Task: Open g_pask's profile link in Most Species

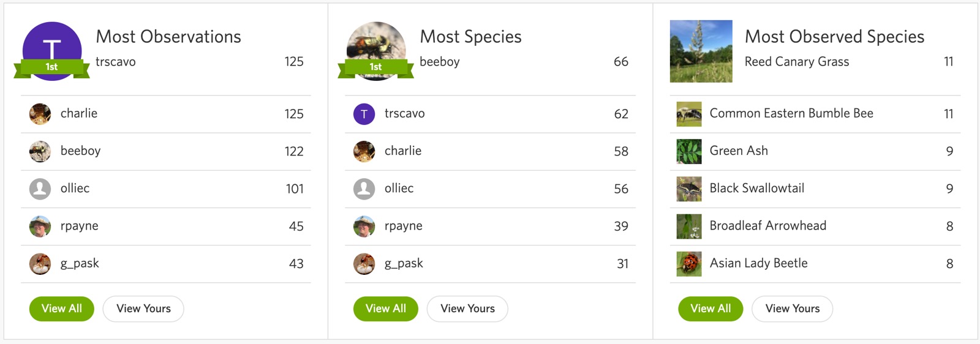Action: (x=404, y=264)
